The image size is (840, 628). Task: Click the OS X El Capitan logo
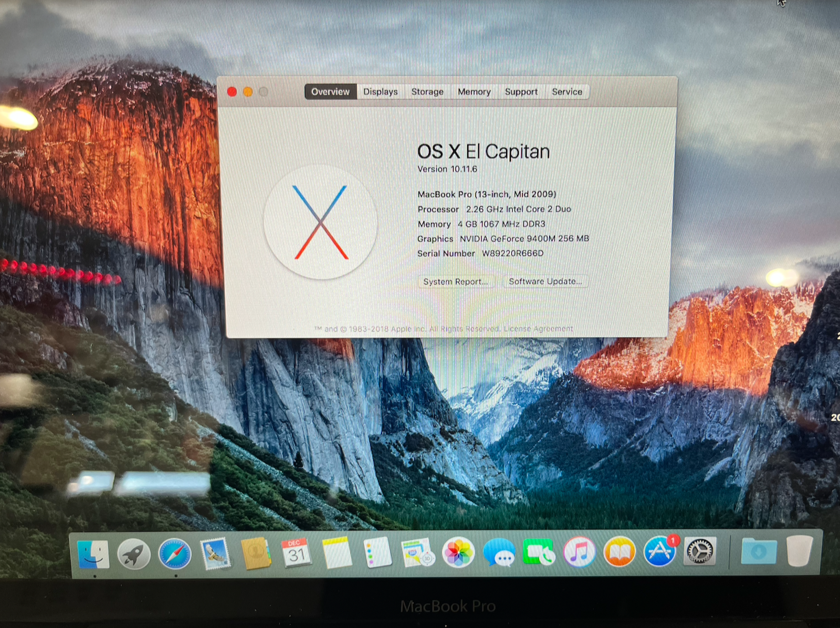pyautogui.click(x=320, y=222)
